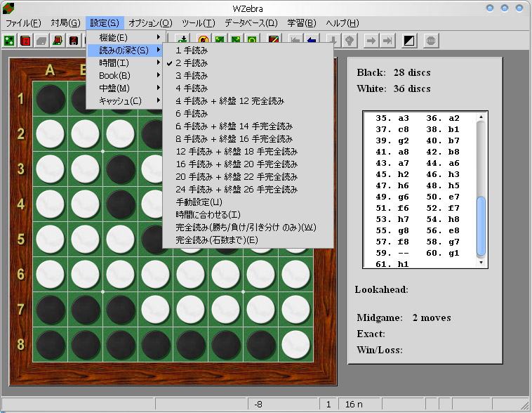The image size is (532, 413).
Task: Expand the 機能(F) submenu
Action: pyautogui.click(x=125, y=37)
